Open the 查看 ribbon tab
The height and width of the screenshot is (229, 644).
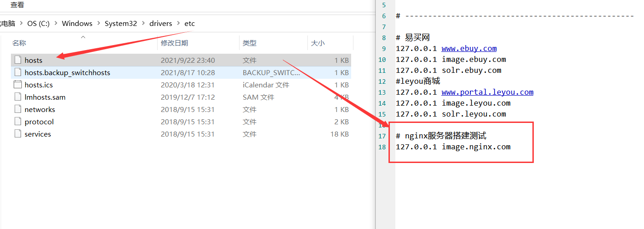point(17,5)
